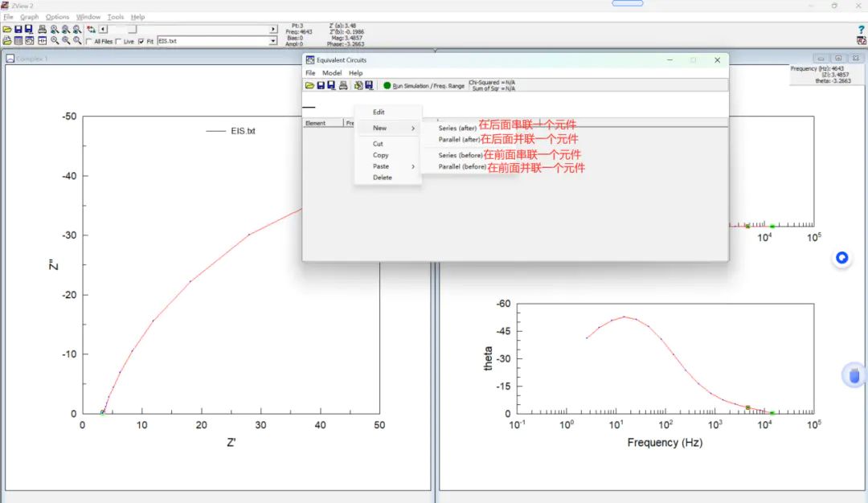Open the Tools menu
This screenshot has height=503, width=868.
coord(115,17)
